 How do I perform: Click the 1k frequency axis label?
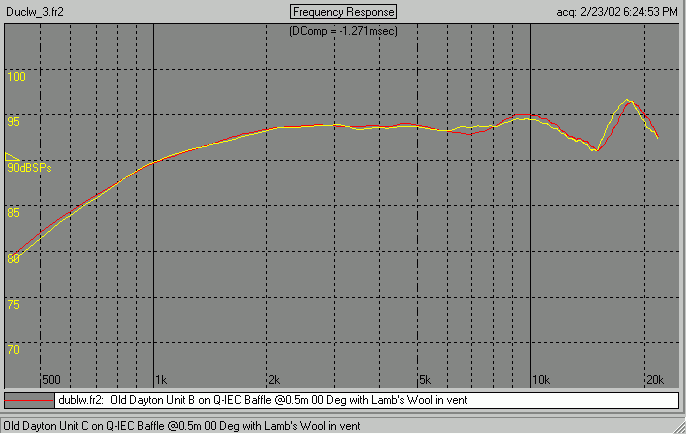click(x=161, y=380)
